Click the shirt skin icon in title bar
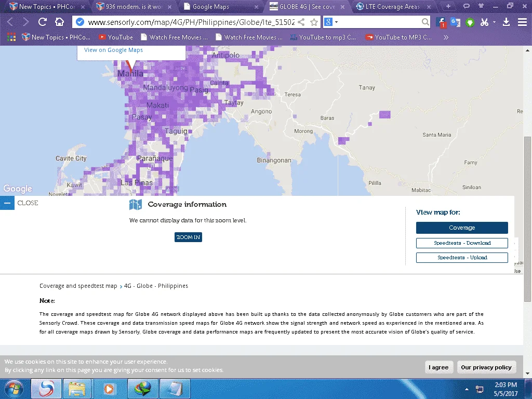Image resolution: width=532 pixels, height=399 pixels. pos(481,6)
